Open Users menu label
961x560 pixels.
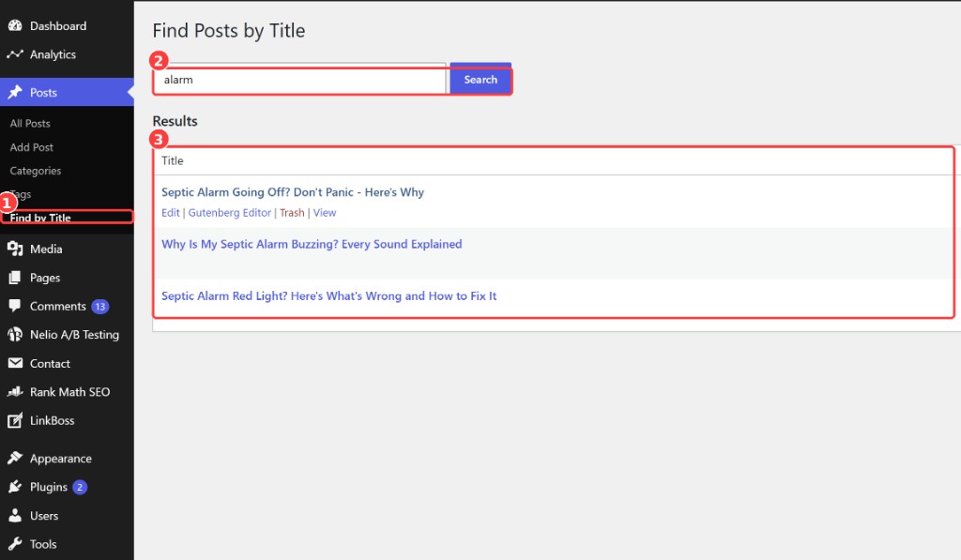point(44,516)
